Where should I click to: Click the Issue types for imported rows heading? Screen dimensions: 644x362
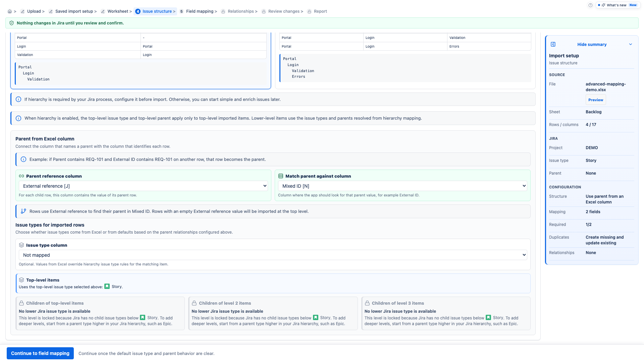tap(50, 225)
